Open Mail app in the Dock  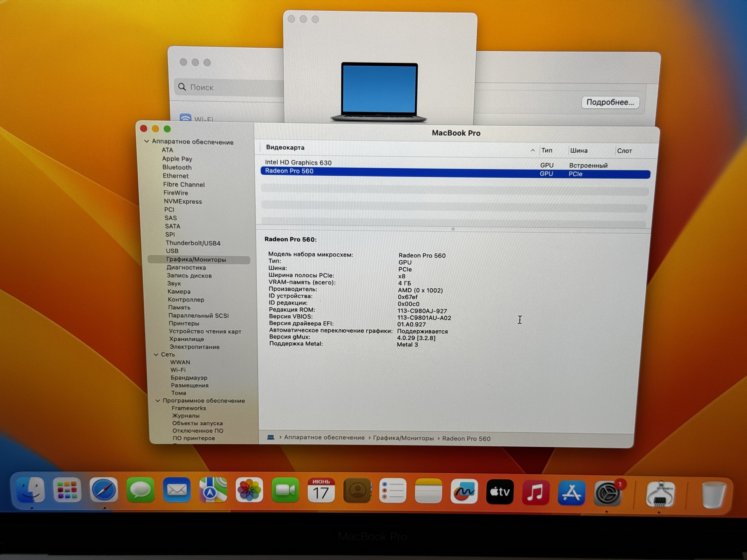pyautogui.click(x=177, y=490)
